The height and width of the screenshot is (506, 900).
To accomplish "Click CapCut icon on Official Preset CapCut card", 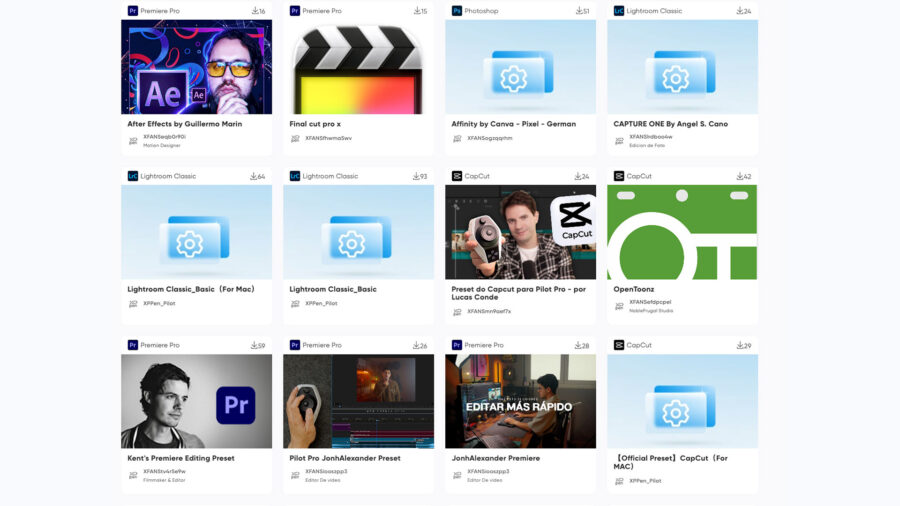I will click(x=619, y=345).
